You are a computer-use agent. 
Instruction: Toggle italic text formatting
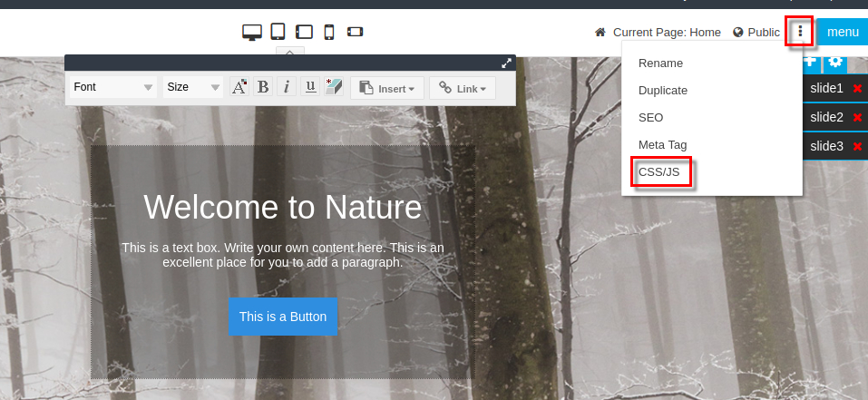click(287, 87)
